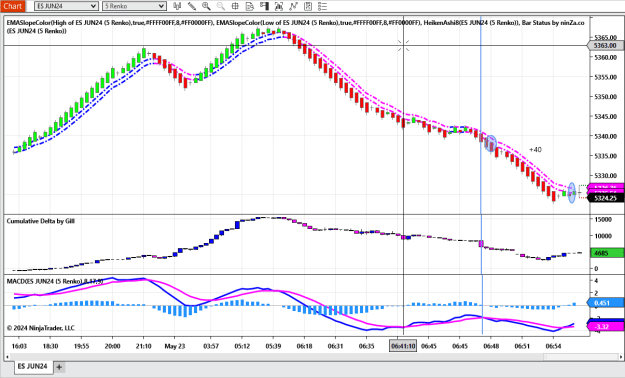The height and width of the screenshot is (378, 625).
Task: Open the ES JUN24 instrument dropdown
Action: tap(66, 6)
